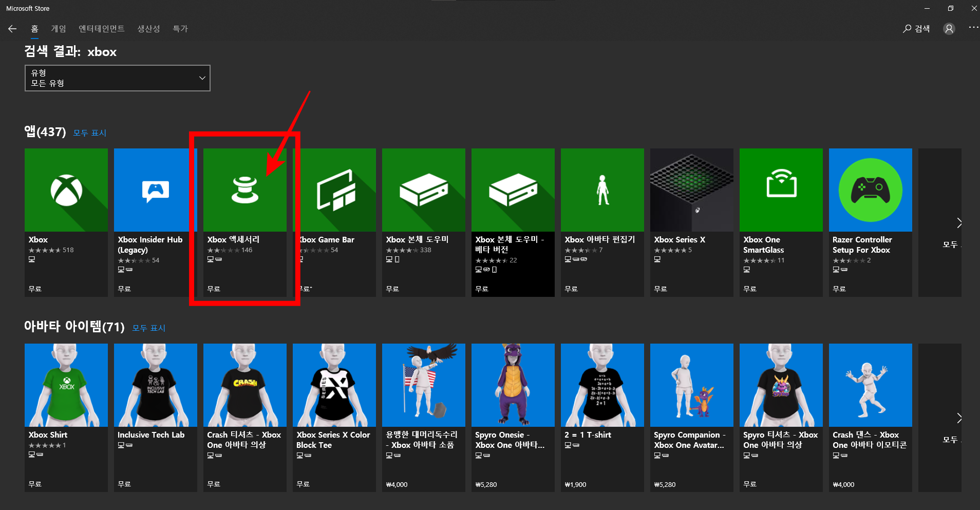Screen dimensions: 980x510
Task: Click the Razer Controller Setup For Xbox title
Action: (862, 244)
